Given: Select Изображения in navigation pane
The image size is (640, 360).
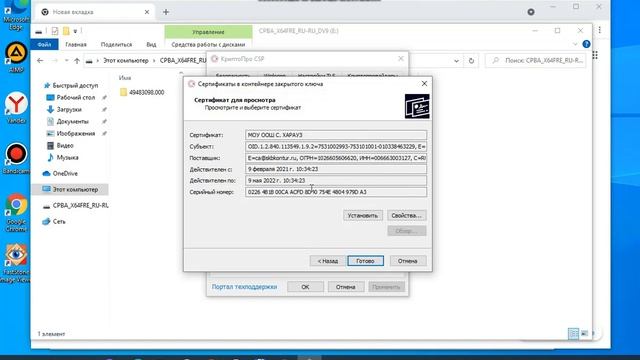Looking at the screenshot, I should click(71, 133).
